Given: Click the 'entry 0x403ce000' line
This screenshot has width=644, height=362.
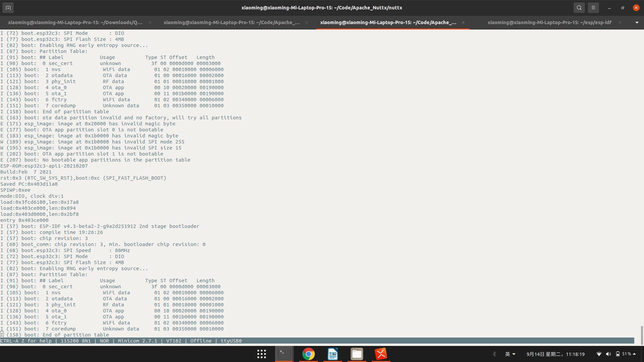Looking at the screenshot, I should pyautogui.click(x=24, y=220).
